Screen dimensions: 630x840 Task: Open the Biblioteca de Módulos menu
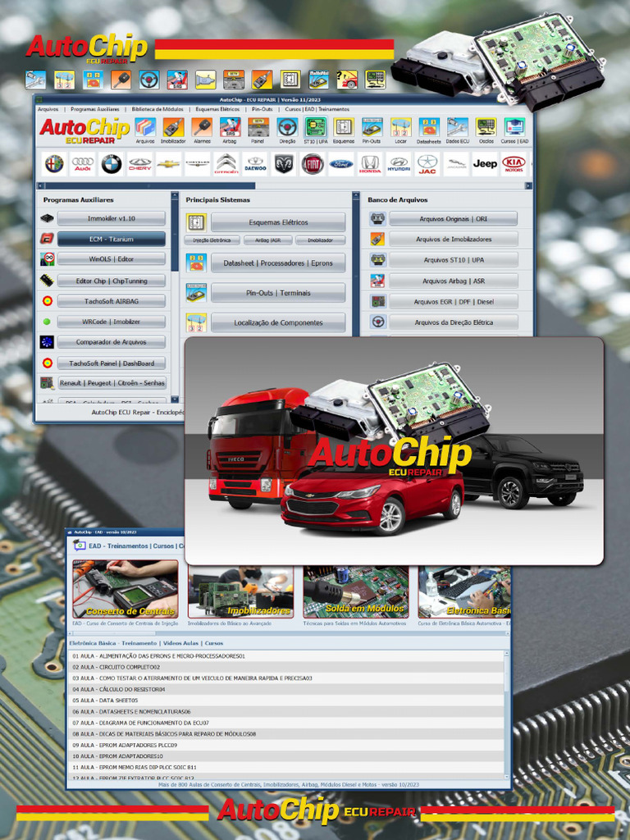click(157, 109)
